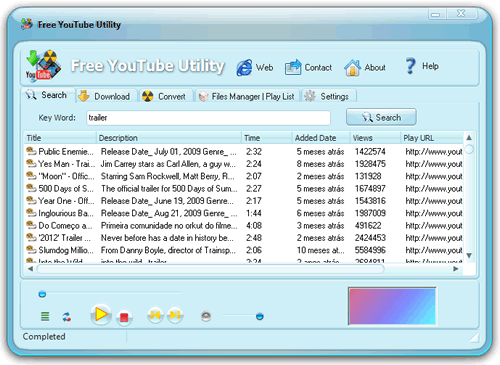Skip to previous track

coord(155,315)
